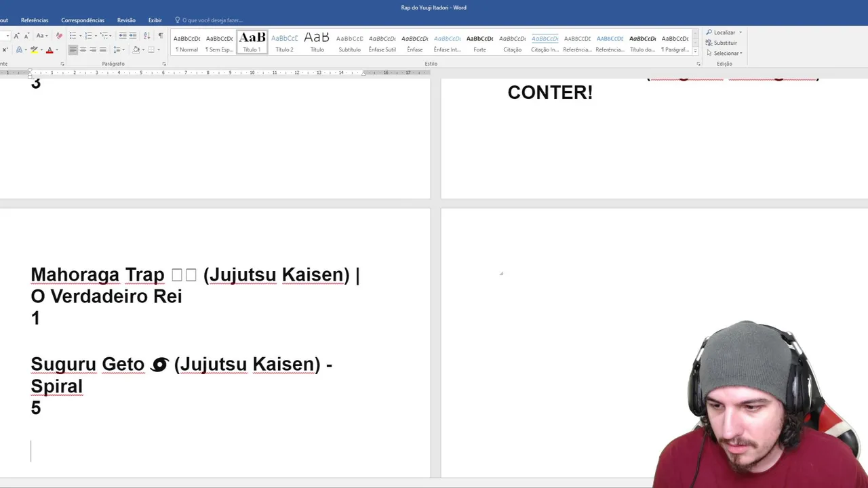Apply yellow text highlight color
The image size is (868, 488).
point(34,49)
